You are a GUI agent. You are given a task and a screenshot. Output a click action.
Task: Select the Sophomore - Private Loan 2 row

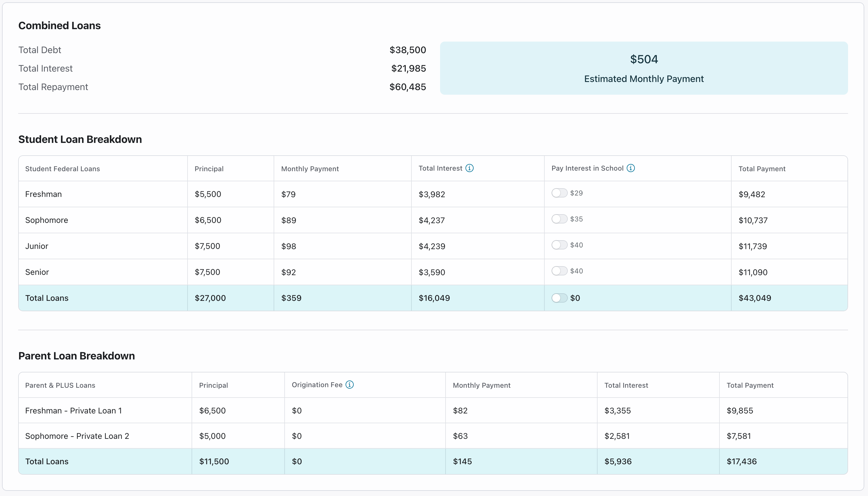(77, 436)
